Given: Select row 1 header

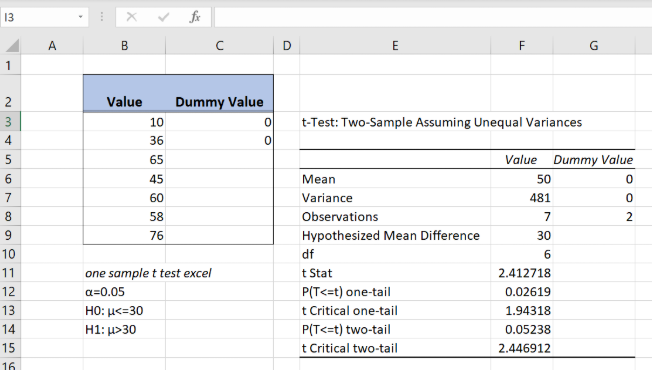Looking at the screenshot, I should (x=10, y=65).
